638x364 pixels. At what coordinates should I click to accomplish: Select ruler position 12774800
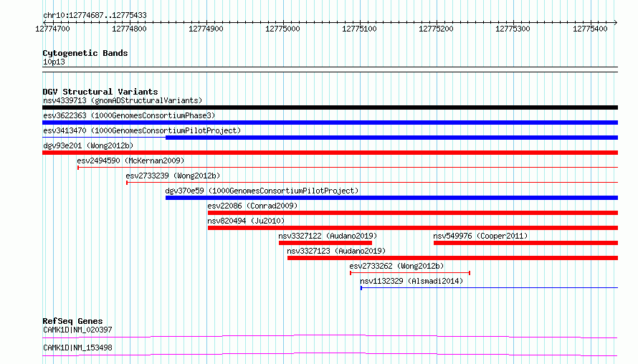point(129,29)
